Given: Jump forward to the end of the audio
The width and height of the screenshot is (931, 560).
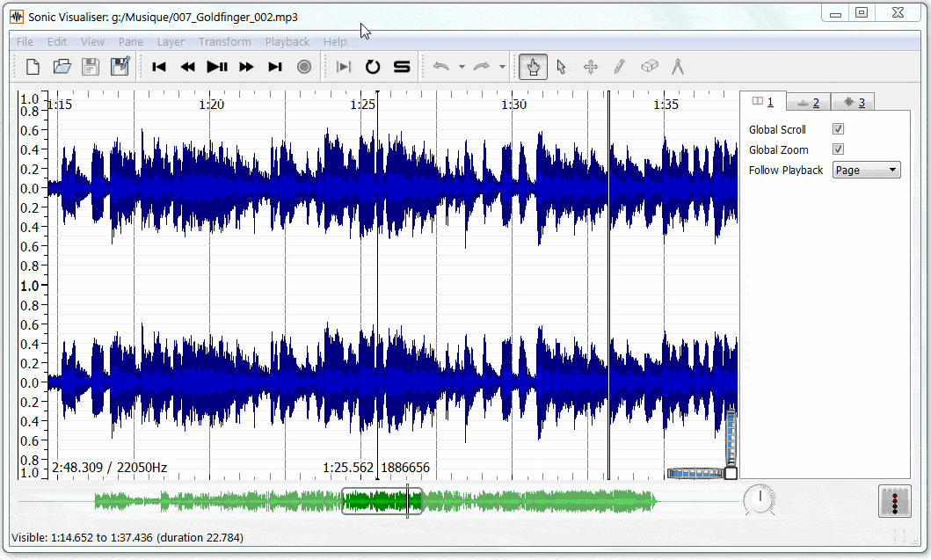Looking at the screenshot, I should (x=275, y=67).
